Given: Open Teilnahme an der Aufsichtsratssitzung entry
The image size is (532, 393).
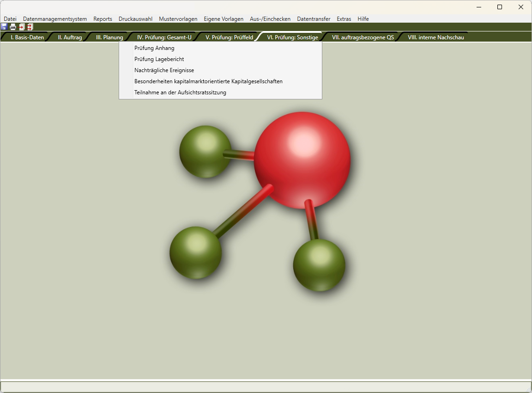Looking at the screenshot, I should coord(180,92).
